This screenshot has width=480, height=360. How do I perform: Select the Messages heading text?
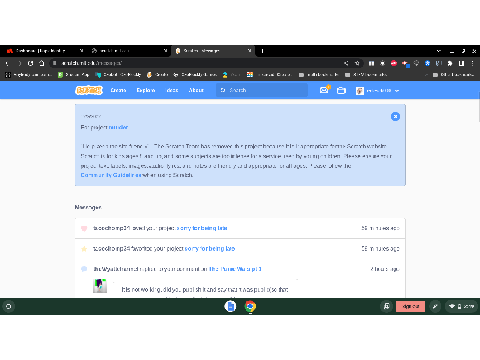click(88, 207)
